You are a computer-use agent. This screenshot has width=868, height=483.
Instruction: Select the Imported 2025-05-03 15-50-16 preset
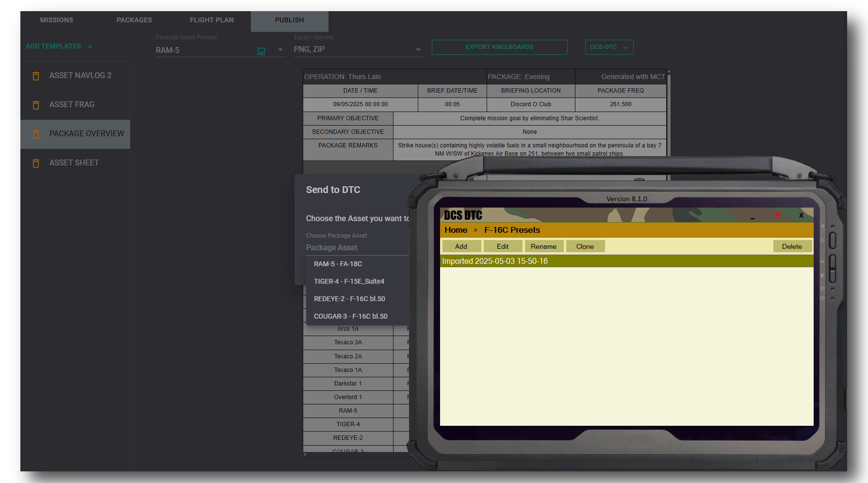(494, 261)
